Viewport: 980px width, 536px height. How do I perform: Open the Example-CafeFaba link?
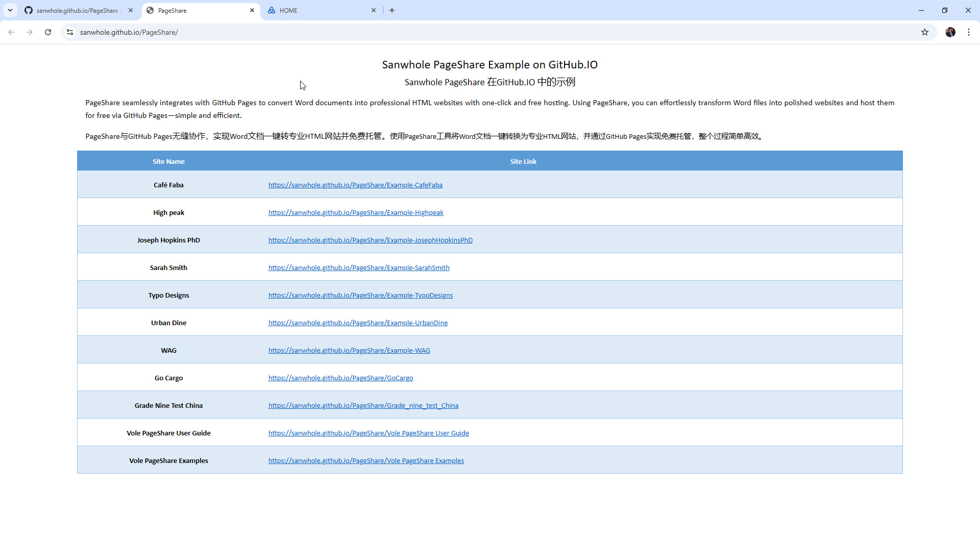[x=355, y=185]
